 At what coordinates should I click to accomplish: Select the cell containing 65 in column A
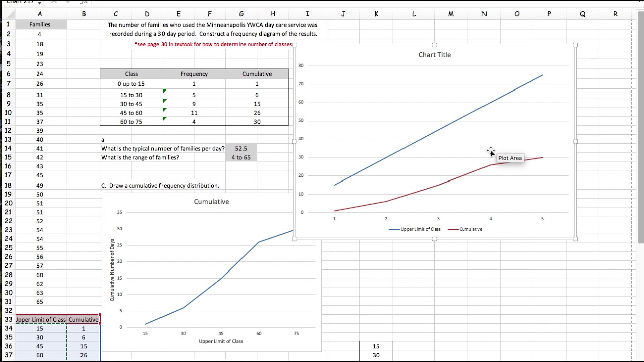click(40, 302)
